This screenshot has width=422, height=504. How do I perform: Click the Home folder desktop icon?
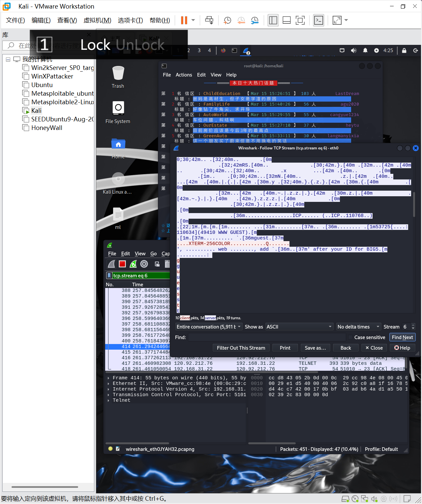(x=118, y=148)
